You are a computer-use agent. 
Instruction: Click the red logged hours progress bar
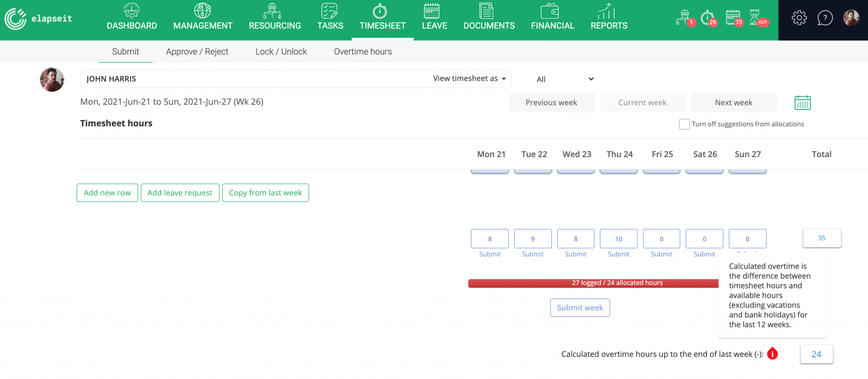(593, 283)
